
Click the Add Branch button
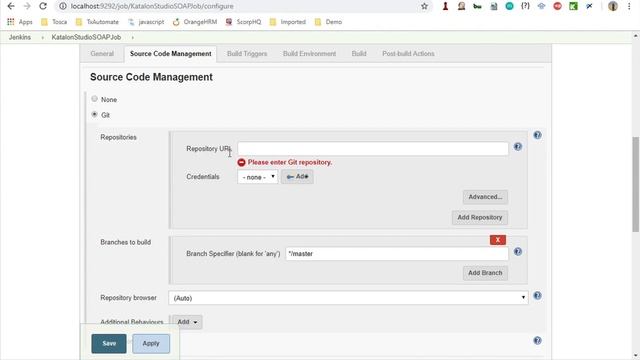tap(485, 273)
